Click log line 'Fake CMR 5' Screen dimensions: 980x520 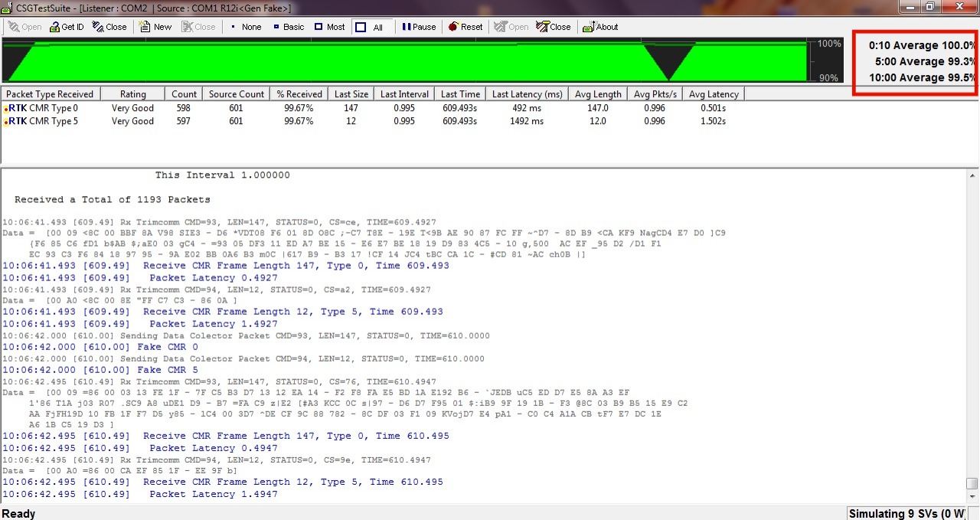point(100,370)
